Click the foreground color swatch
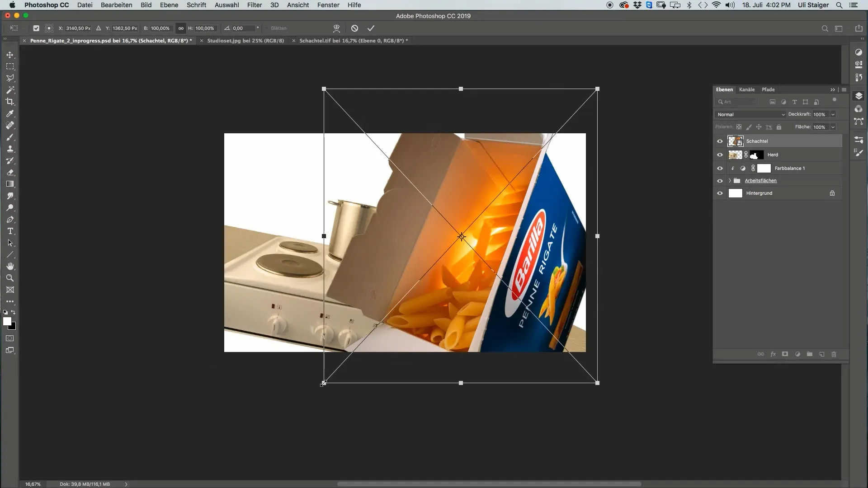Viewport: 868px width, 488px height. point(7,321)
